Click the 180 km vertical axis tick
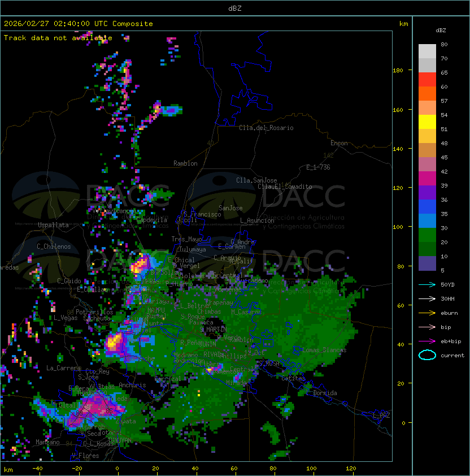 click(398, 70)
